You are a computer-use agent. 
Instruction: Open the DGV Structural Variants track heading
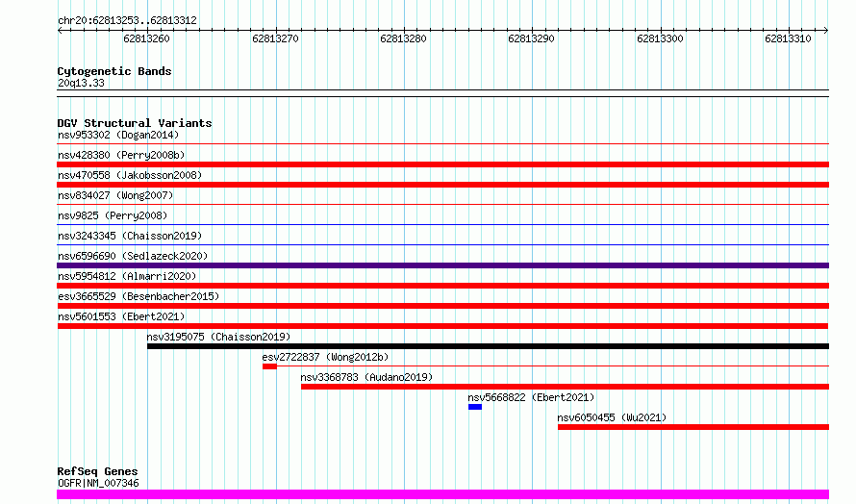pos(135,123)
